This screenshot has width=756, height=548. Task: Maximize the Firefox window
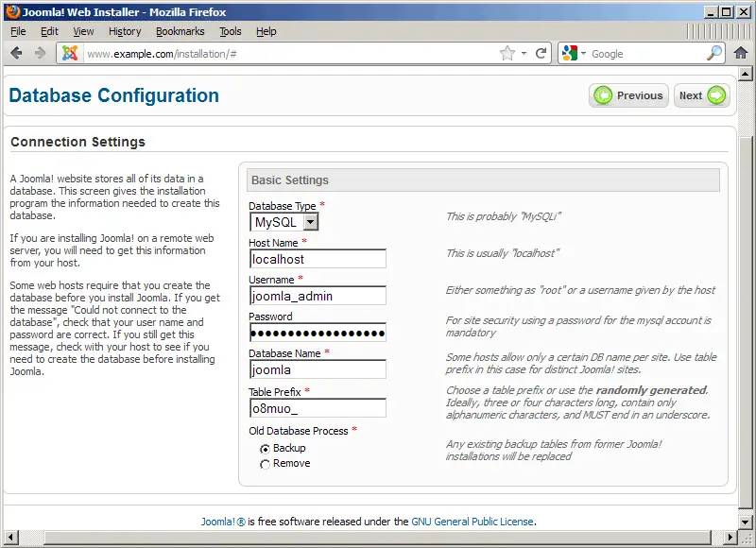pyautogui.click(x=727, y=12)
